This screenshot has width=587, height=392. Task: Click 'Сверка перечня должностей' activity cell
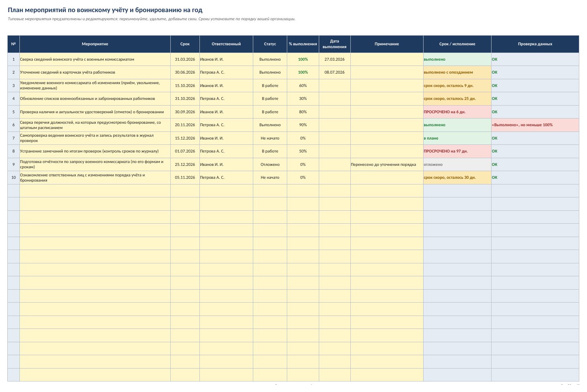point(95,125)
